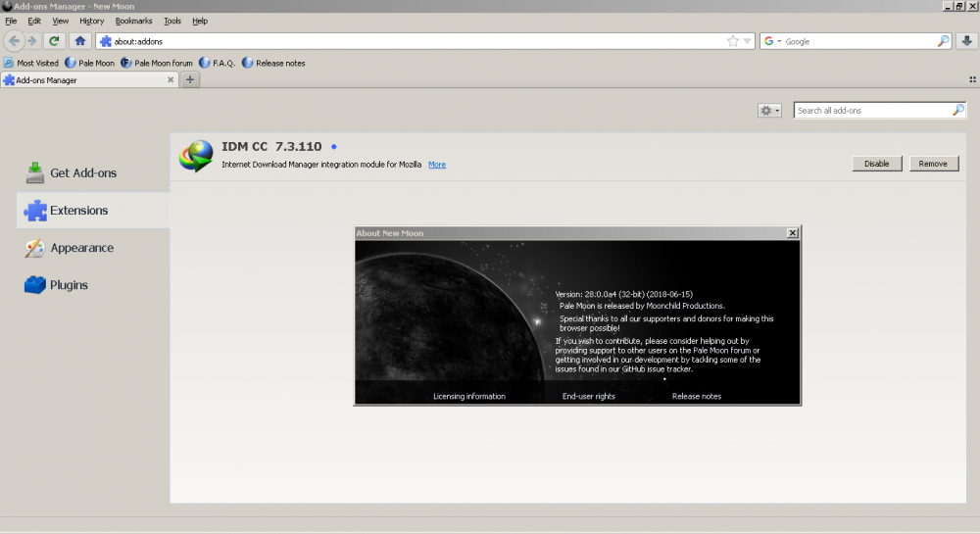Open downloads with the arrow icon

point(967,41)
